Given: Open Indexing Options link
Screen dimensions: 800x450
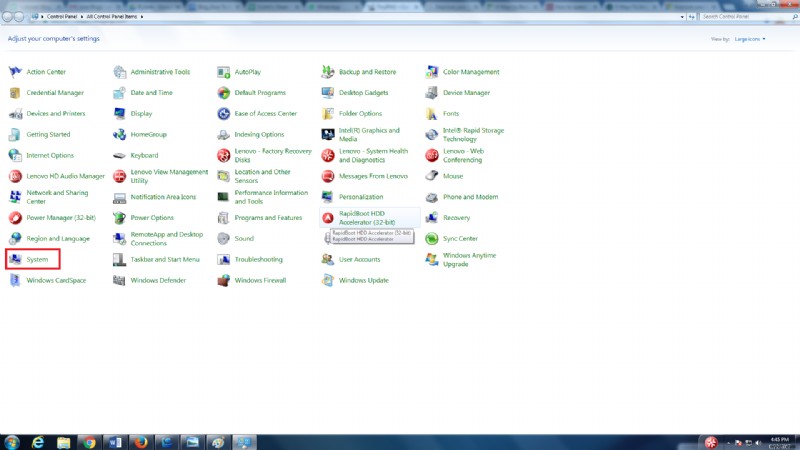Looking at the screenshot, I should tap(259, 135).
